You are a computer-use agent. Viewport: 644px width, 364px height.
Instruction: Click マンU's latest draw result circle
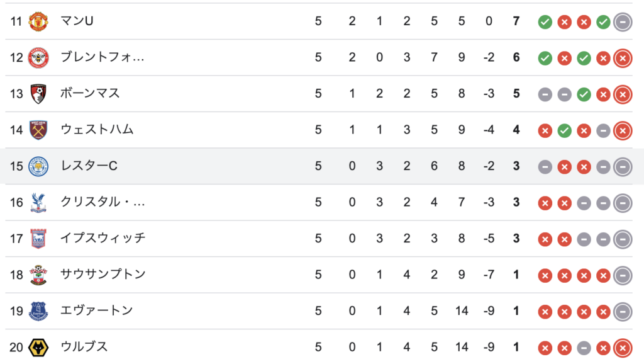pos(623,22)
